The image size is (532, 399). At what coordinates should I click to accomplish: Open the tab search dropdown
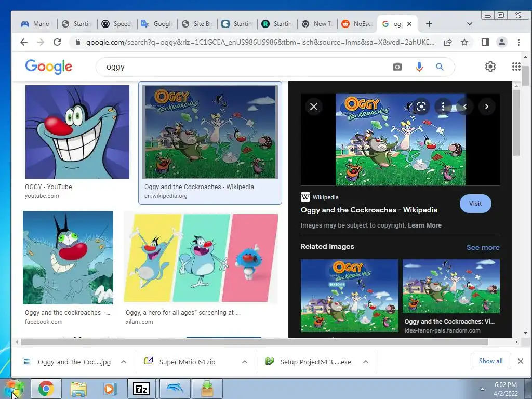coord(470,24)
